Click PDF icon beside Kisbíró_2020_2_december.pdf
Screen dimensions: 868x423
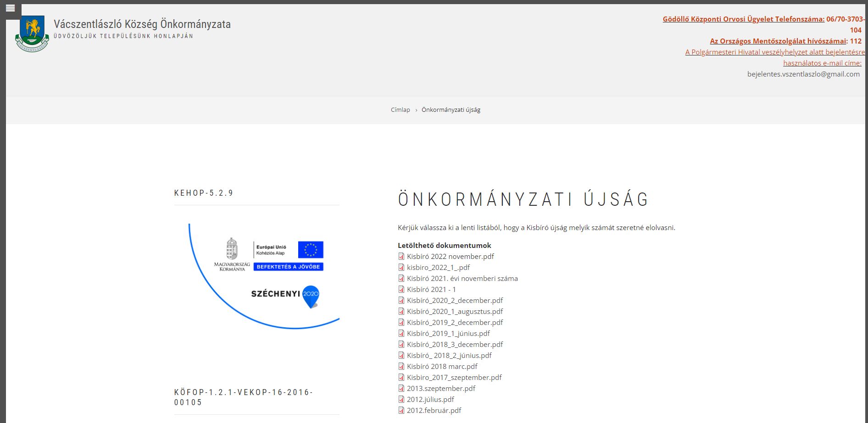(x=401, y=300)
